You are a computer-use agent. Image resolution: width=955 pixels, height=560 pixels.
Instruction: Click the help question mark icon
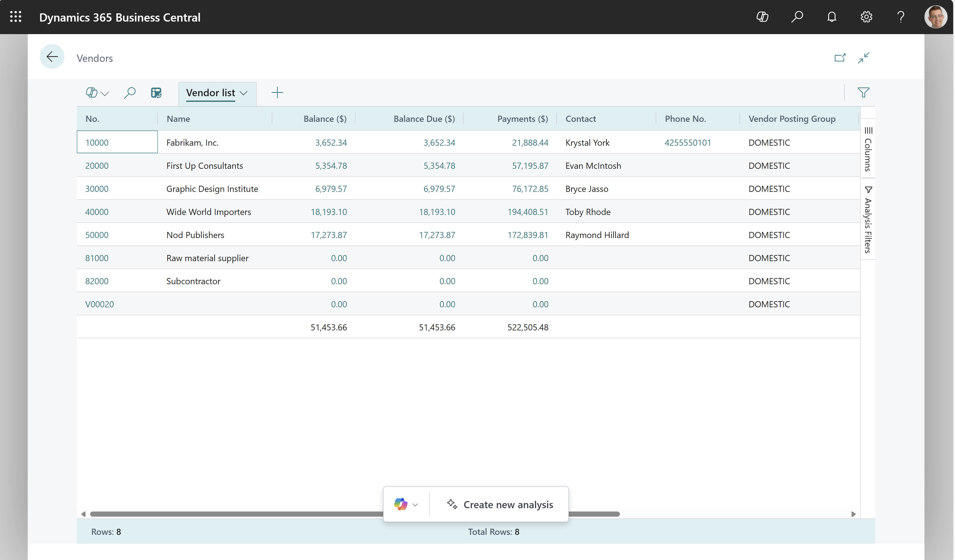click(x=901, y=17)
